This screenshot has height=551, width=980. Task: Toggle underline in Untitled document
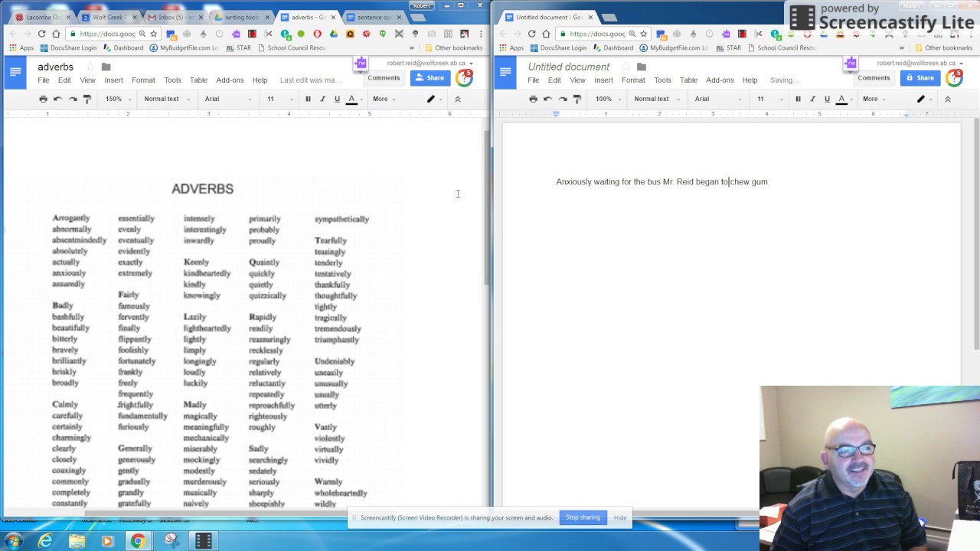(x=827, y=99)
